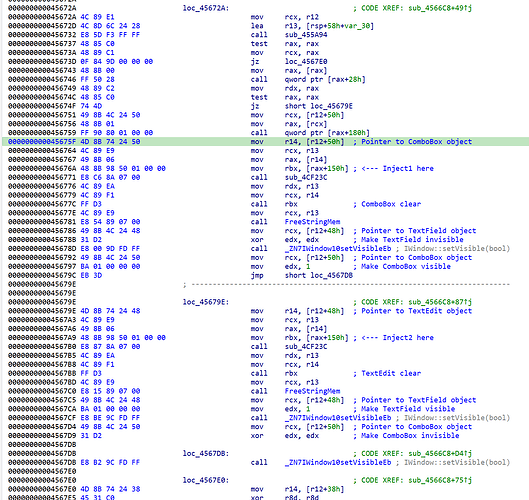Click address 000000000045672D

(x=42, y=26)
